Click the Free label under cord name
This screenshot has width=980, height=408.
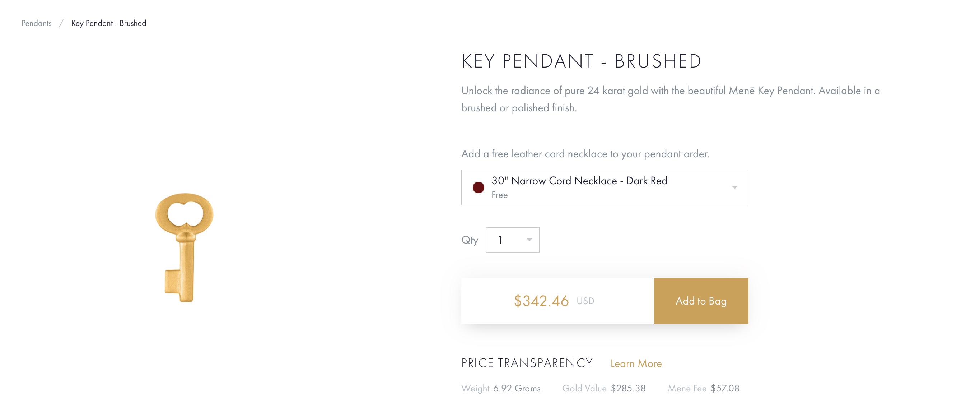point(499,195)
